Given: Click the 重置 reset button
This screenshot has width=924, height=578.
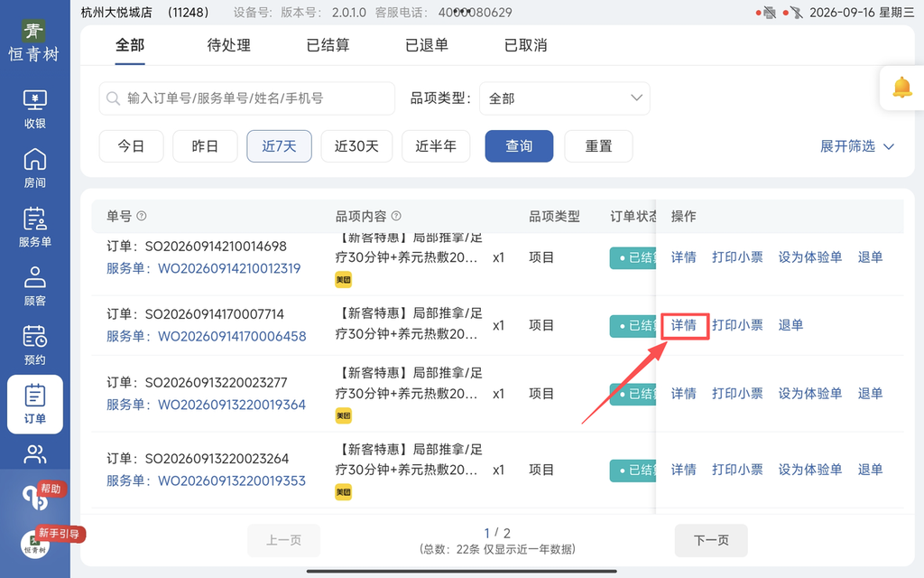Looking at the screenshot, I should coord(599,146).
